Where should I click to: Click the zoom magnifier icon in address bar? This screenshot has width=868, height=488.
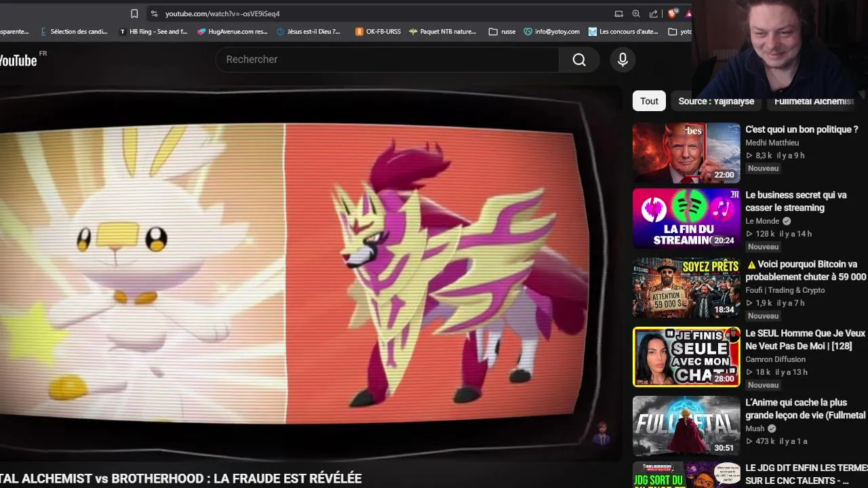pos(636,14)
